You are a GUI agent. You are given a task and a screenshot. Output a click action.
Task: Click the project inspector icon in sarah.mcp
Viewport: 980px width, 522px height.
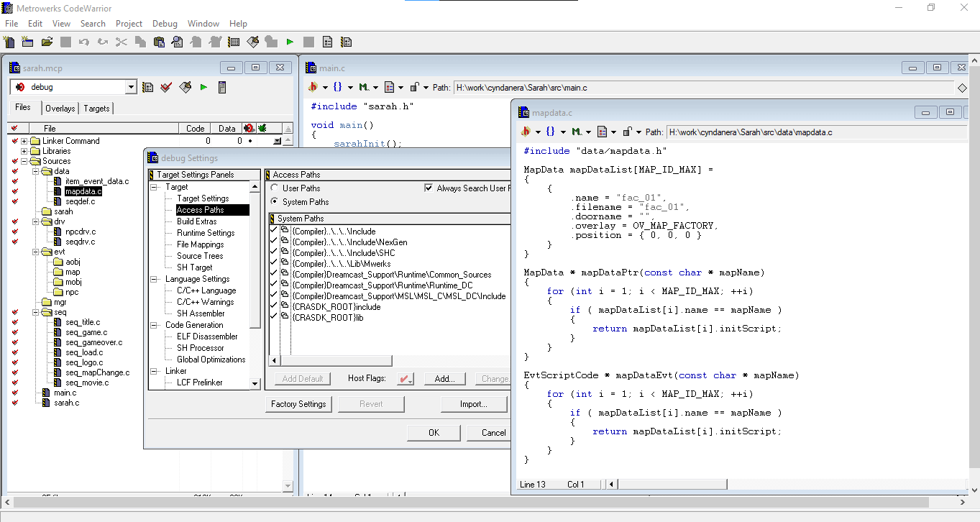tap(222, 87)
